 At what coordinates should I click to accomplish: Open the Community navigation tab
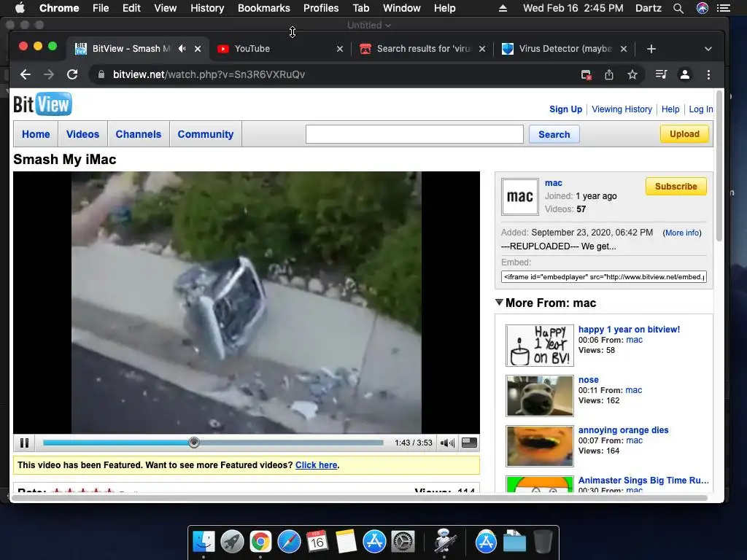[x=206, y=134]
